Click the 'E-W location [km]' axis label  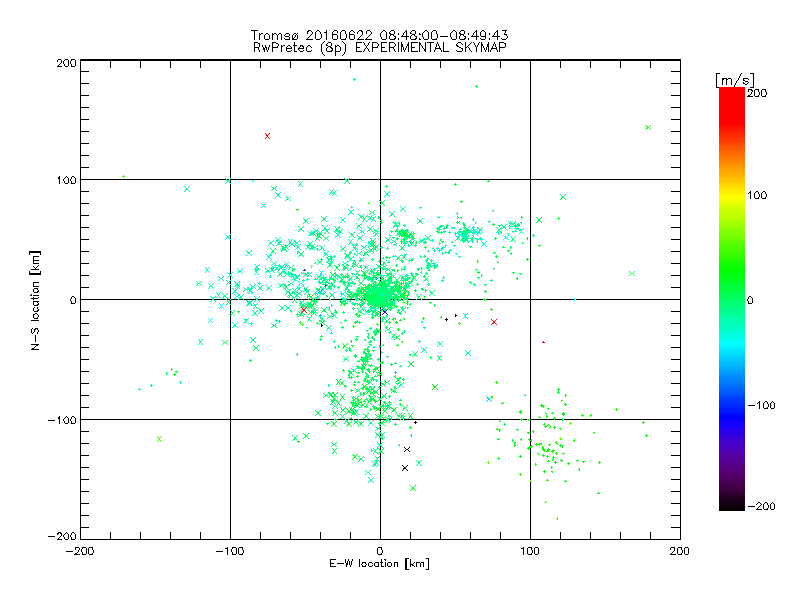point(379,563)
